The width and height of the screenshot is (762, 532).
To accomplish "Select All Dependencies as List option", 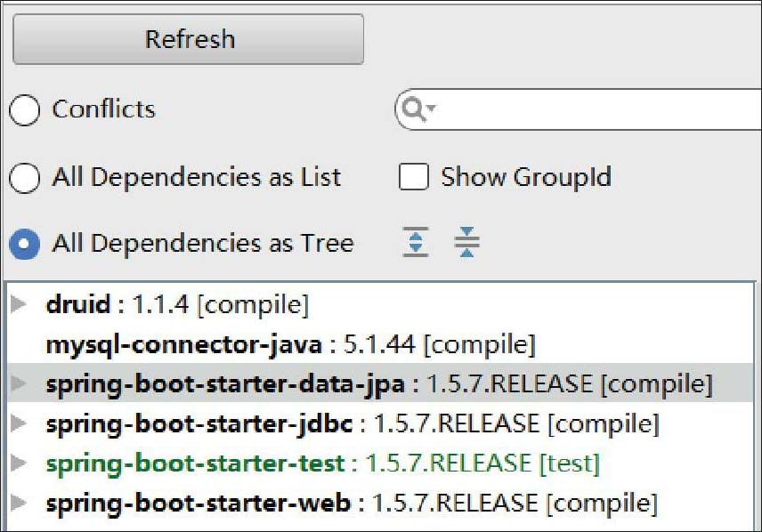I will (x=24, y=178).
